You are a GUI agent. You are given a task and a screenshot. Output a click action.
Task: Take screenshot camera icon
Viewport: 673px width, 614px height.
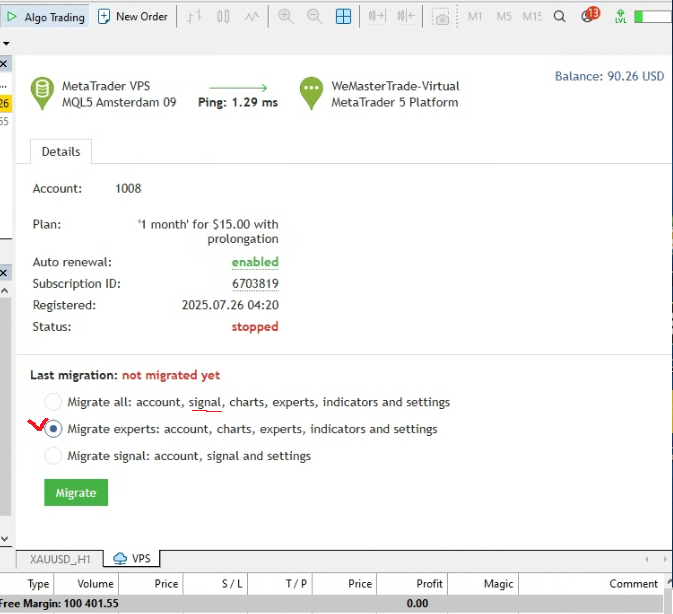click(440, 17)
